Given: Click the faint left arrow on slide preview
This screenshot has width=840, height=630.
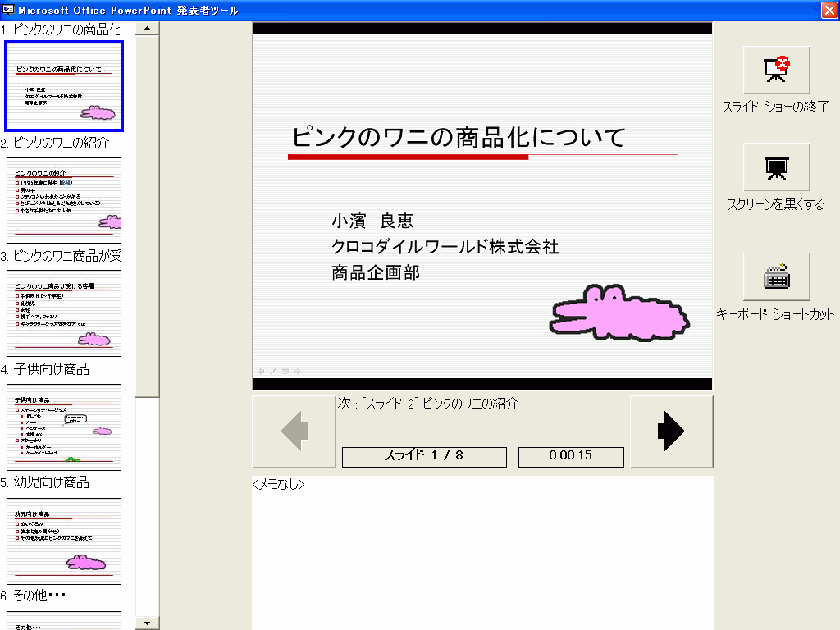Looking at the screenshot, I should click(x=261, y=371).
